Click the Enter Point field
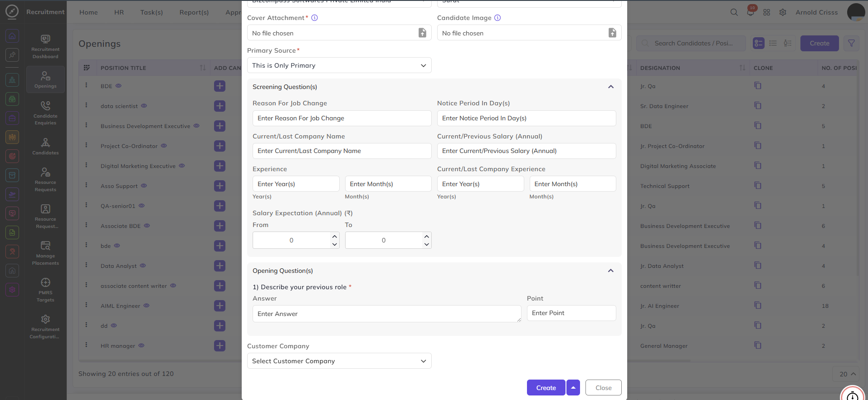The image size is (868, 400). [571, 313]
